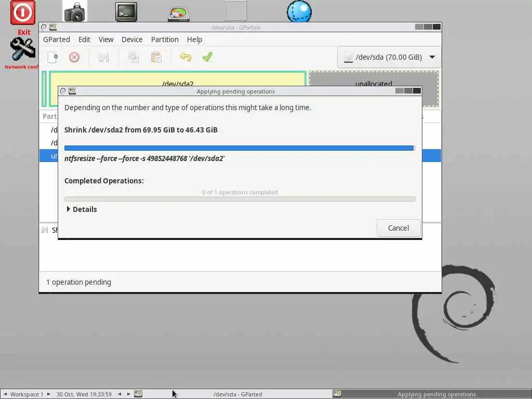Viewport: 532px width, 399px height.
Task: Open the Edit menu
Action: click(x=84, y=39)
